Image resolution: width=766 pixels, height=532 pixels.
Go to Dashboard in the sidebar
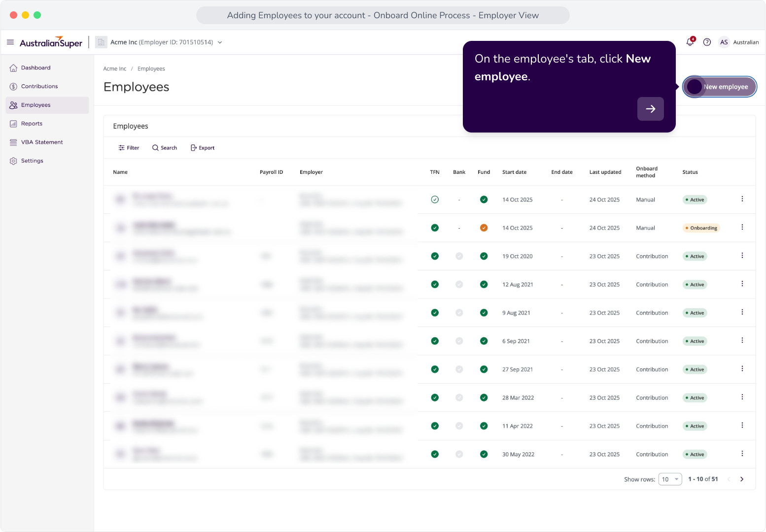(47, 68)
